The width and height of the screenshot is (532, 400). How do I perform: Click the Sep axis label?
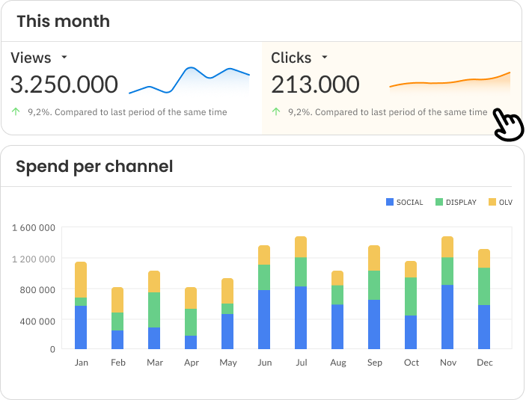pyautogui.click(x=375, y=363)
